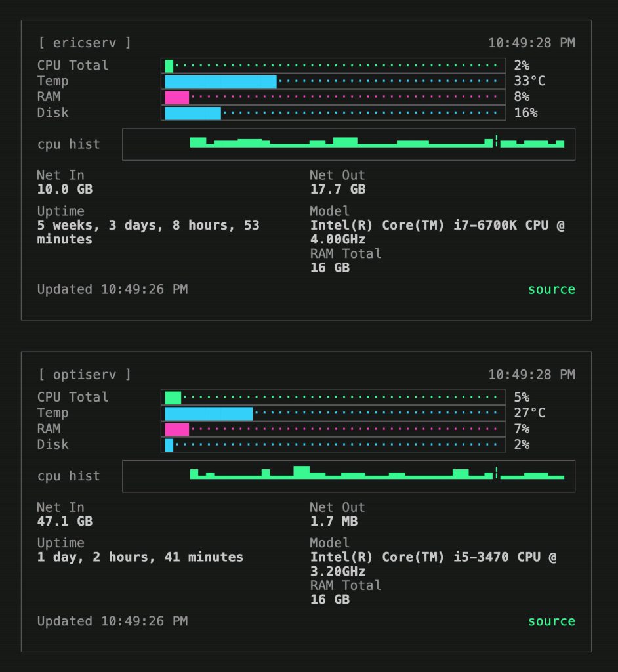The image size is (618, 672).
Task: Click the optiserv Temp bar
Action: (x=333, y=413)
